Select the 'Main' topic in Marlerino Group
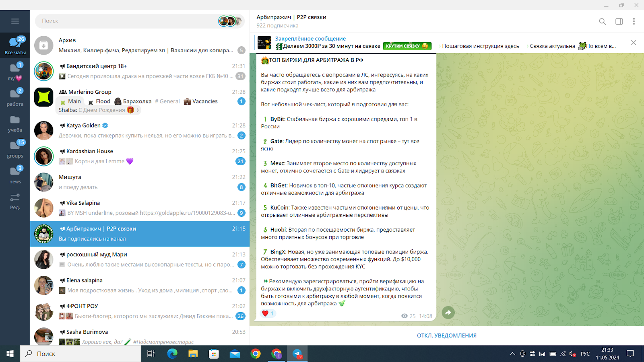 pyautogui.click(x=71, y=101)
